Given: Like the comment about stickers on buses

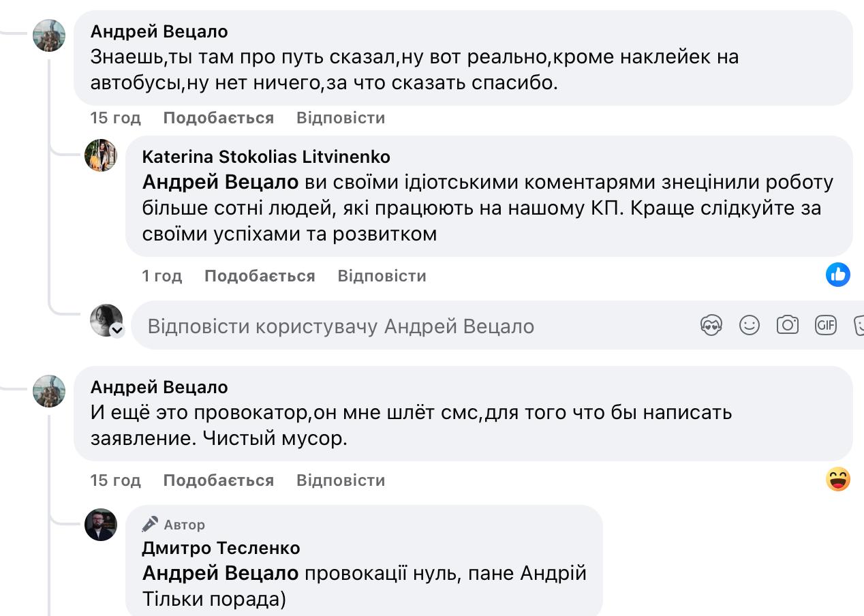Looking at the screenshot, I should [x=218, y=118].
